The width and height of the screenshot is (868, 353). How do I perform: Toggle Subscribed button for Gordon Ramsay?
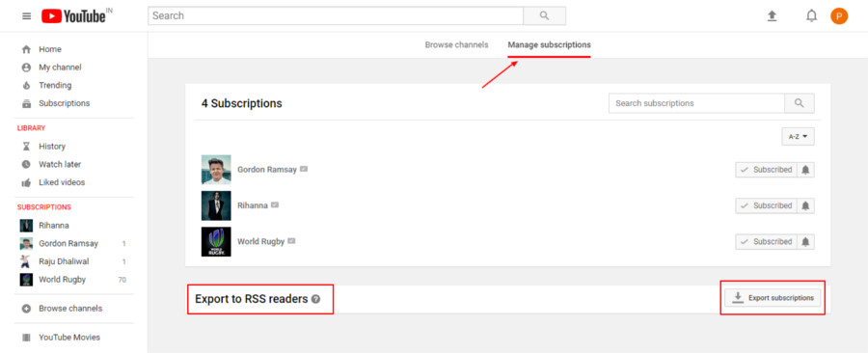(766, 170)
